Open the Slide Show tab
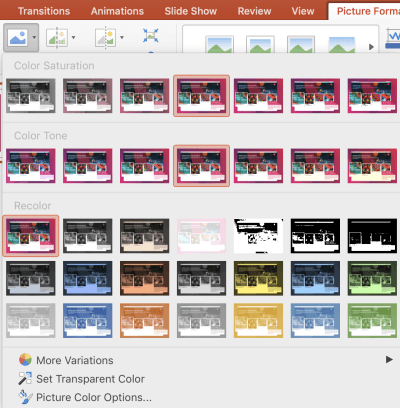 pyautogui.click(x=191, y=11)
